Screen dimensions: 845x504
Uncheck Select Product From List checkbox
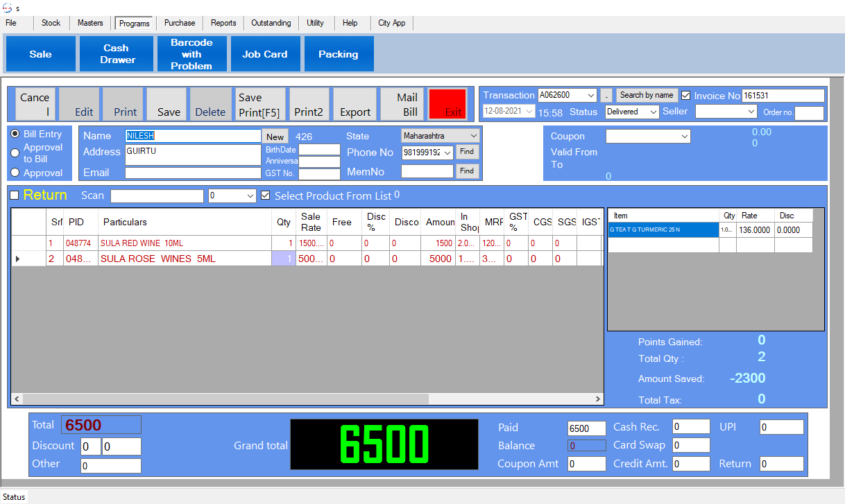tap(266, 196)
